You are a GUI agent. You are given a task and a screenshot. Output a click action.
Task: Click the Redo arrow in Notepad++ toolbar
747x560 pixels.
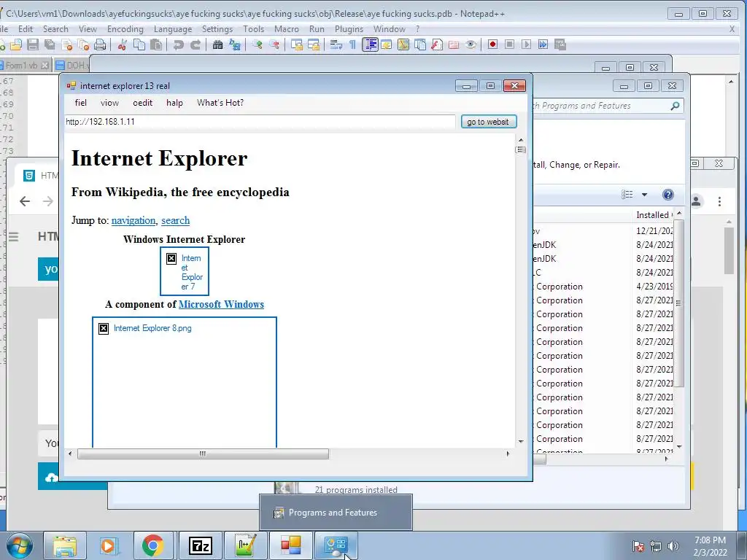[196, 44]
